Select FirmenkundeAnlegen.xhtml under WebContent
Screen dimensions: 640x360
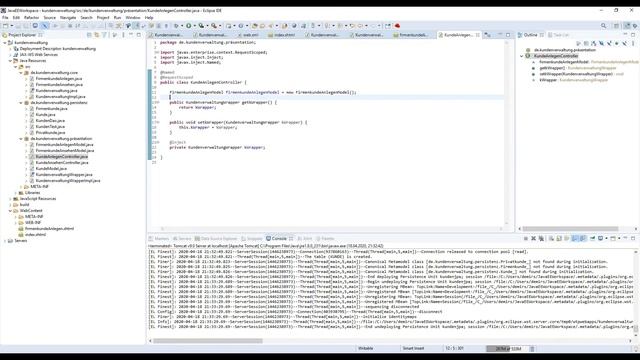[x=49, y=229]
